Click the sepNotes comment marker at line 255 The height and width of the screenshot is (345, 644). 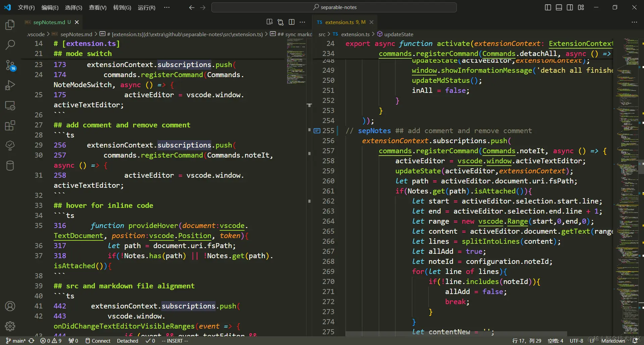point(317,131)
